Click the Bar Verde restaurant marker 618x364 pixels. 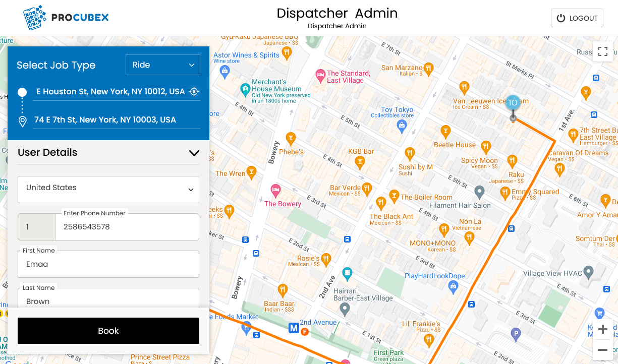pyautogui.click(x=367, y=189)
